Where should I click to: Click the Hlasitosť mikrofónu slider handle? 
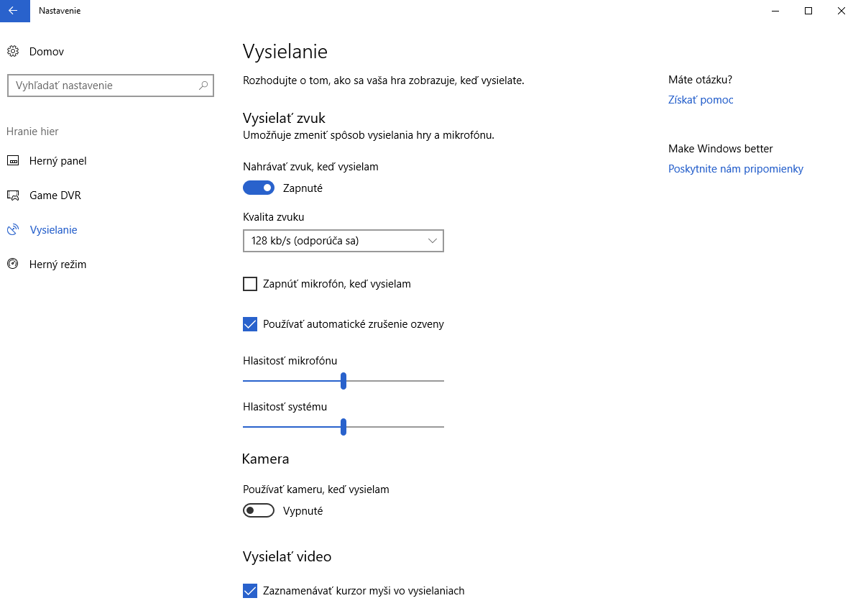(343, 381)
